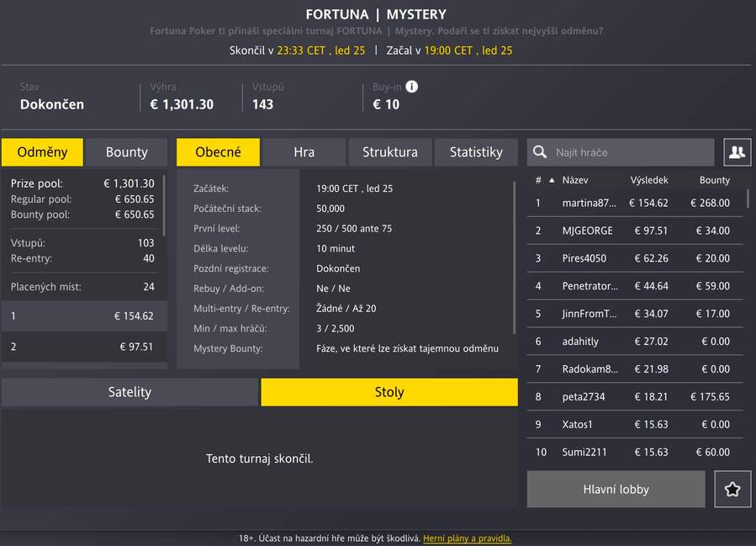The image size is (756, 546).
Task: Click Mystery Bounty phase description text
Action: click(407, 348)
